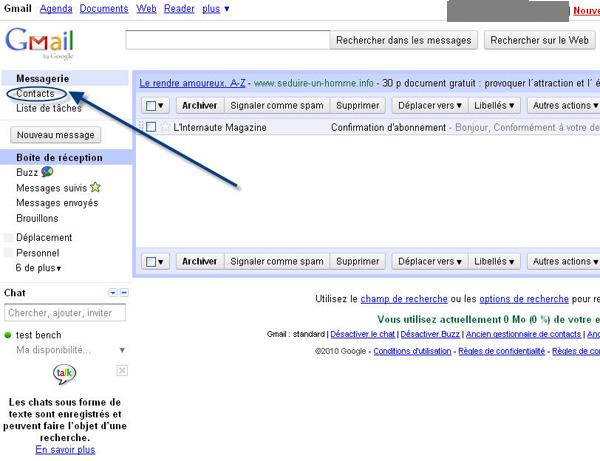Click the star beside Messages suivis
Screen dimensions: 600x461
pos(95,187)
